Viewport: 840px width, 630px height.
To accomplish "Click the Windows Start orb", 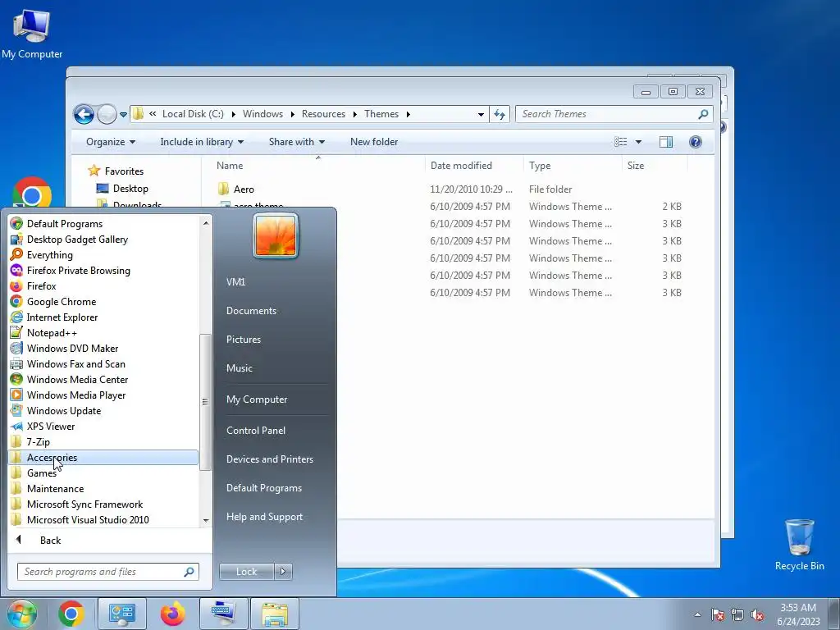I will click(21, 614).
